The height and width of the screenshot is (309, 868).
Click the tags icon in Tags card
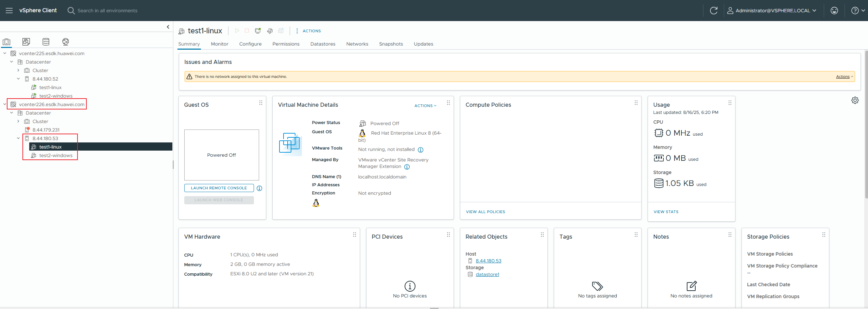(x=597, y=286)
